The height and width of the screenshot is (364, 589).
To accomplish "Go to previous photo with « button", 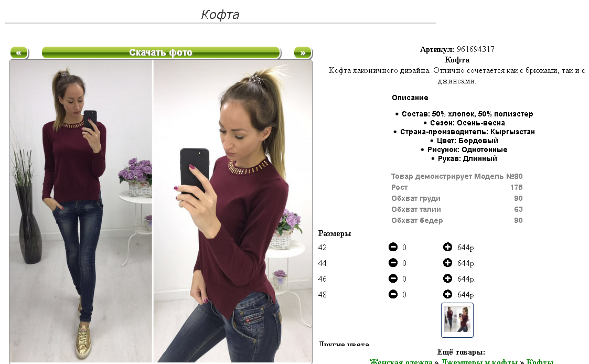I will tap(19, 52).
